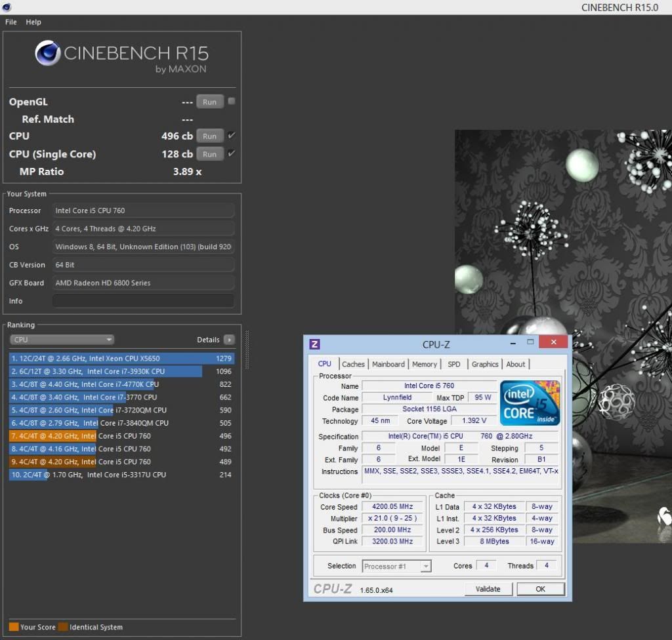Toggle the CPU (Single Core) checkmark
The width and height of the screenshot is (672, 640).
point(231,154)
